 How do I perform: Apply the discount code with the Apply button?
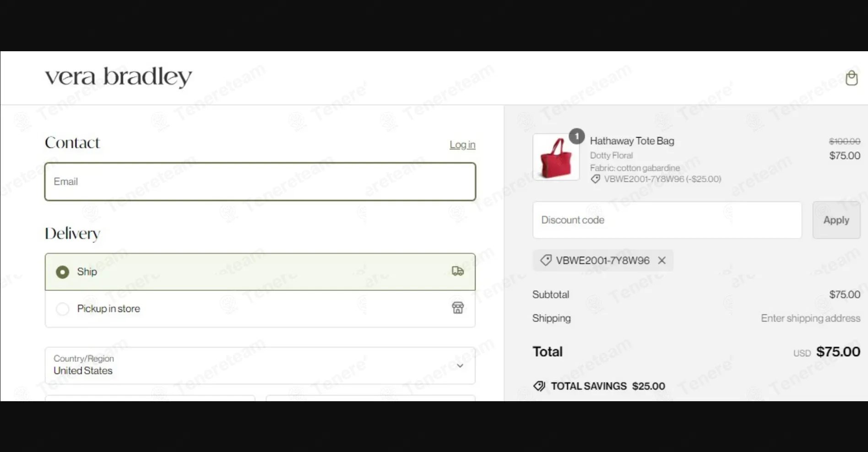(x=836, y=220)
